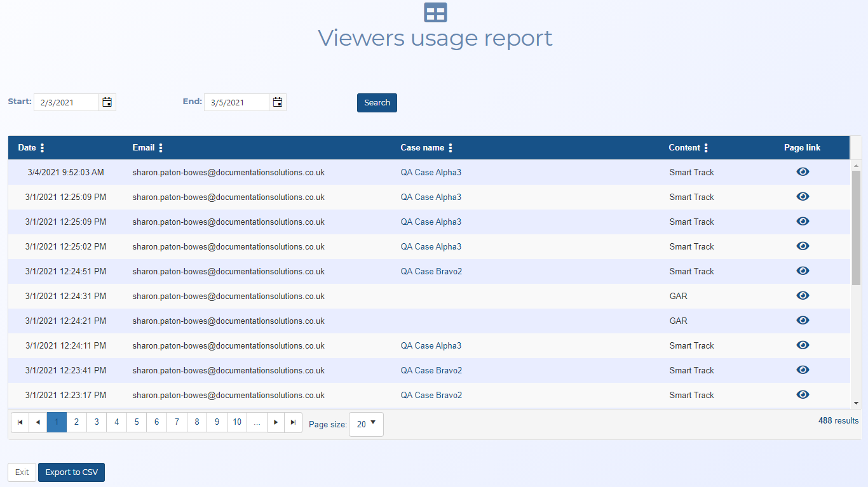Switch to page 10 of results
The width and height of the screenshot is (868, 487).
237,422
